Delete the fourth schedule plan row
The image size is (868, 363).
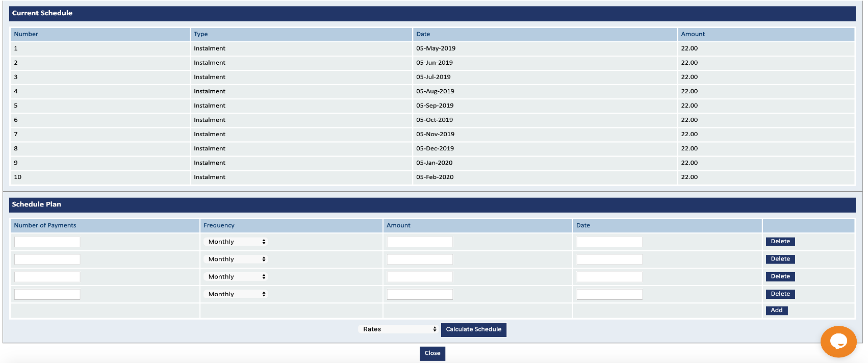coord(780,294)
